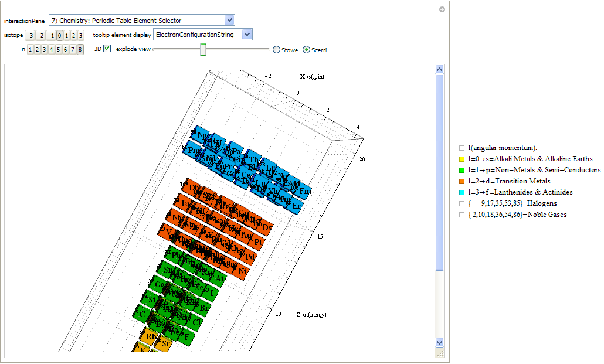Click the plus icon in the top-right corner
Image resolution: width=604 pixels, height=364 pixels.
[442, 9]
